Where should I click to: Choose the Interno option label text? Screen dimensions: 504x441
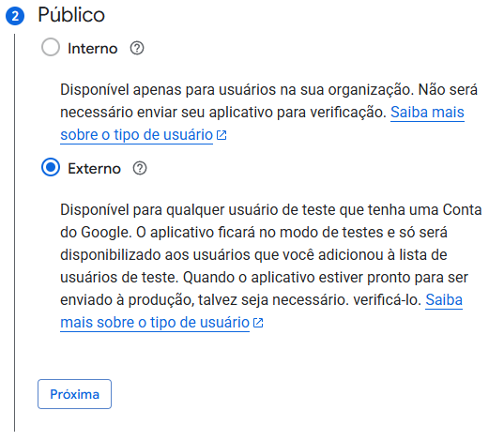(93, 49)
